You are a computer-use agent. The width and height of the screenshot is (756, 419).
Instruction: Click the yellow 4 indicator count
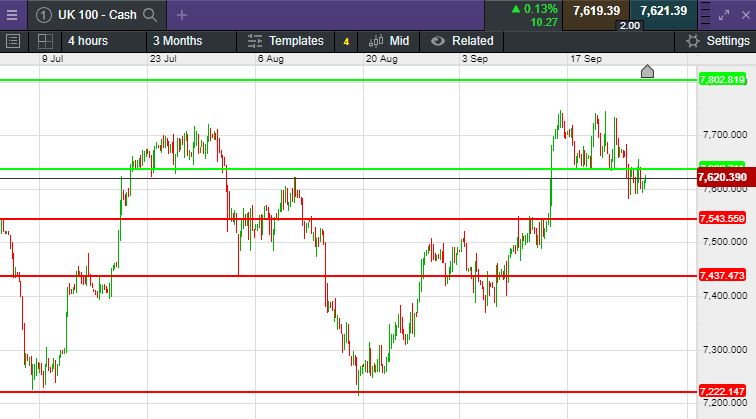(x=346, y=42)
